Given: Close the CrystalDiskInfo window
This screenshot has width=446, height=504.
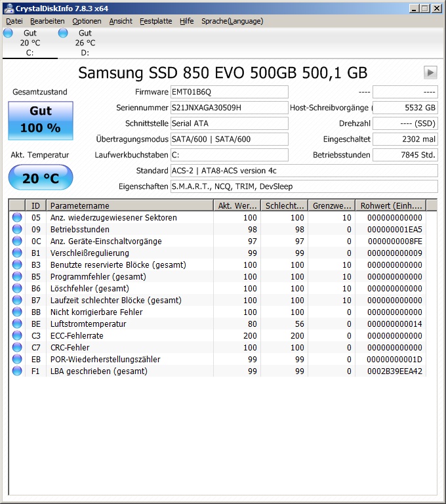Looking at the screenshot, I should (x=436, y=9).
